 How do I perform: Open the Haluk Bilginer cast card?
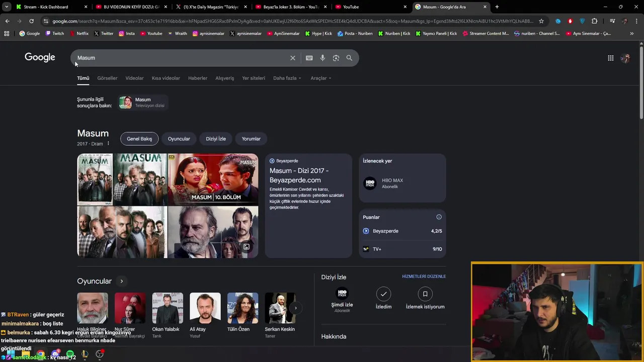[x=92, y=315]
